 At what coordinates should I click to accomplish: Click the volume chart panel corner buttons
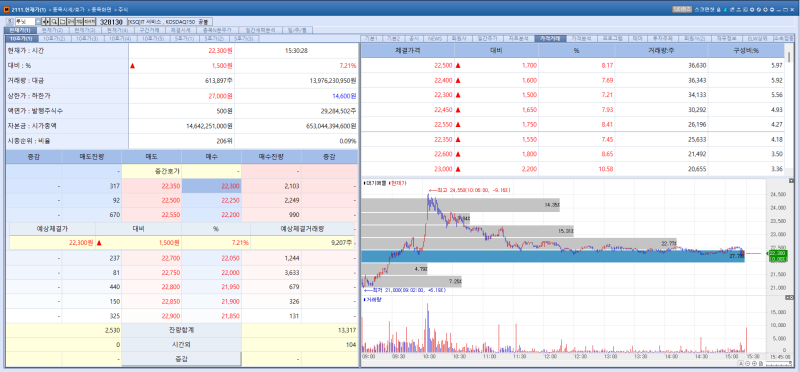[790, 297]
